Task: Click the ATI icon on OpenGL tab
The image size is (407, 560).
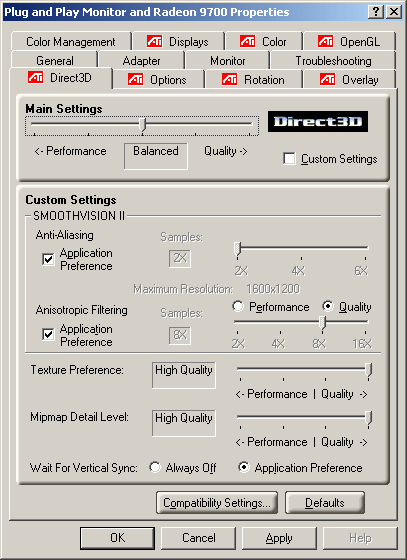Action: [325, 41]
